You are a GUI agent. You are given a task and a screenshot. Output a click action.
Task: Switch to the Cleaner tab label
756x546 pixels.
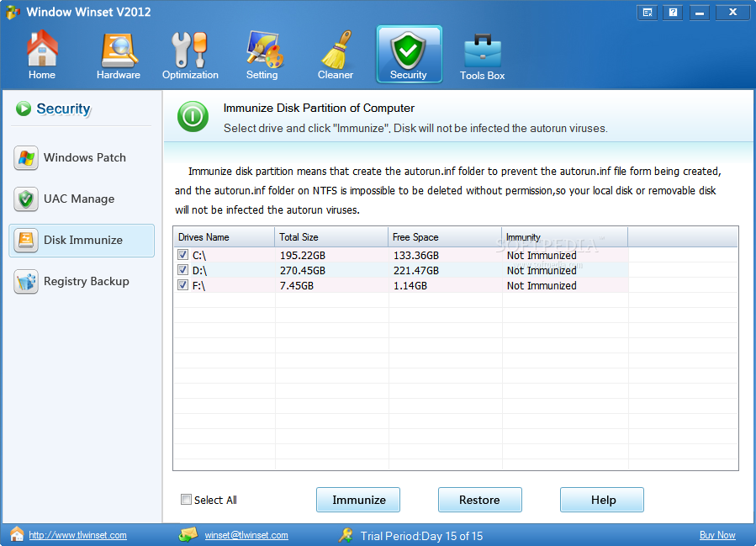pos(336,75)
